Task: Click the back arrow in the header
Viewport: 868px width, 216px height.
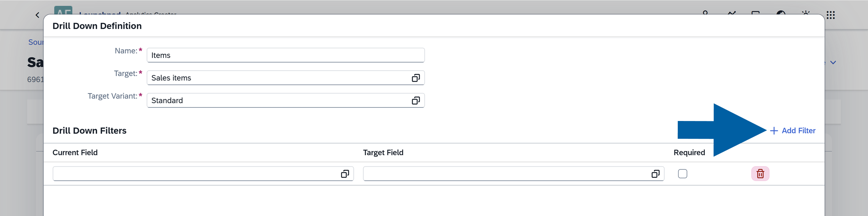Action: coord(37,15)
